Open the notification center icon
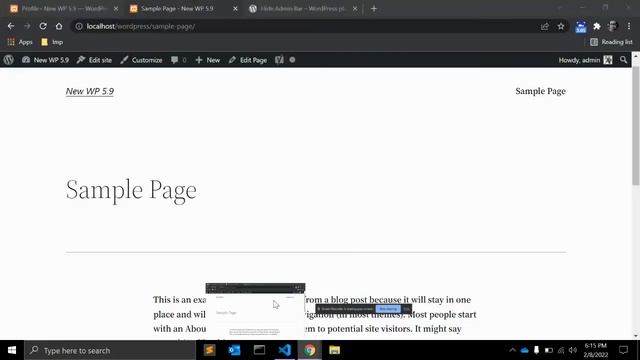Image resolution: width=640 pixels, height=360 pixels. (x=623, y=350)
